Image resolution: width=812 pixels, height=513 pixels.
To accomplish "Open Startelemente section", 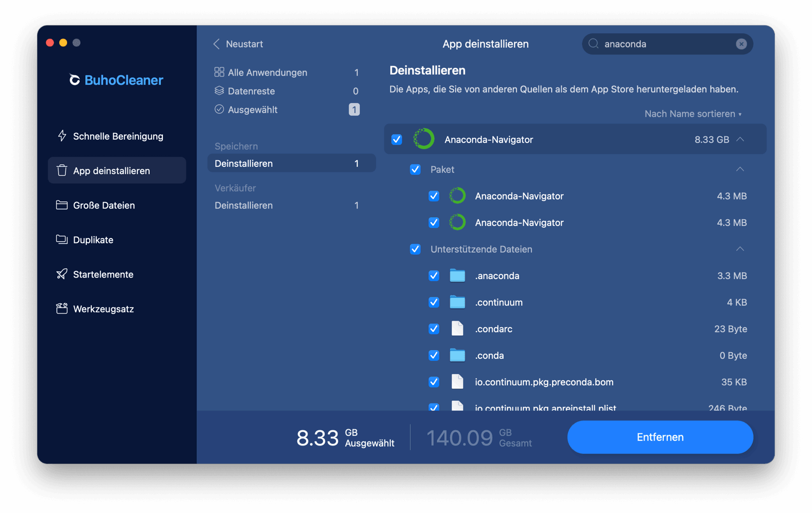I will (x=117, y=274).
